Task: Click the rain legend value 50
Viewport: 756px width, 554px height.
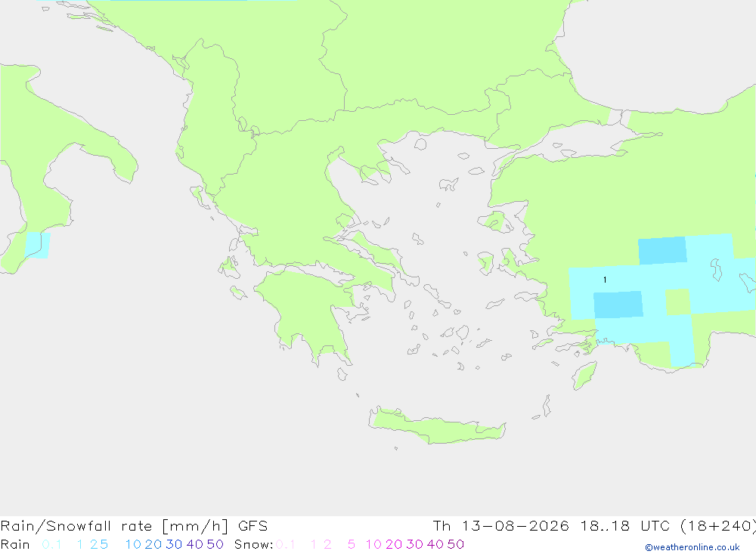Action: coord(215,544)
